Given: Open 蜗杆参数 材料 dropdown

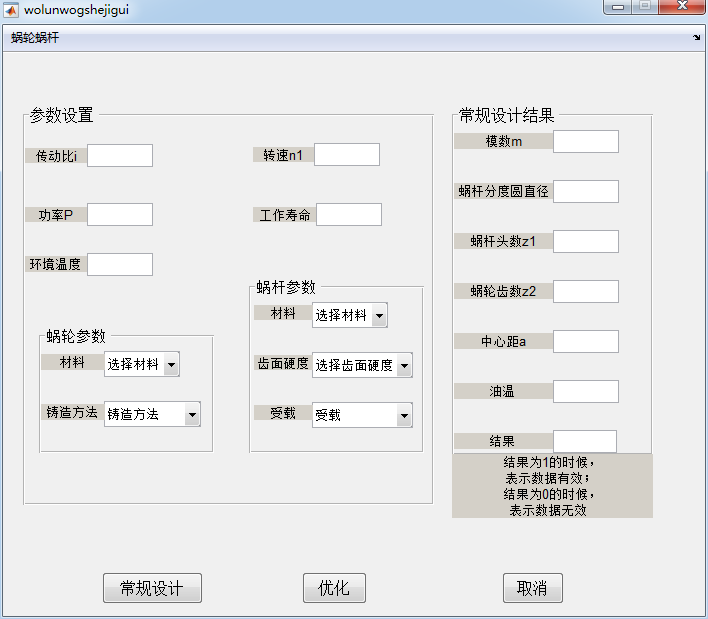Looking at the screenshot, I should pyautogui.click(x=349, y=315).
